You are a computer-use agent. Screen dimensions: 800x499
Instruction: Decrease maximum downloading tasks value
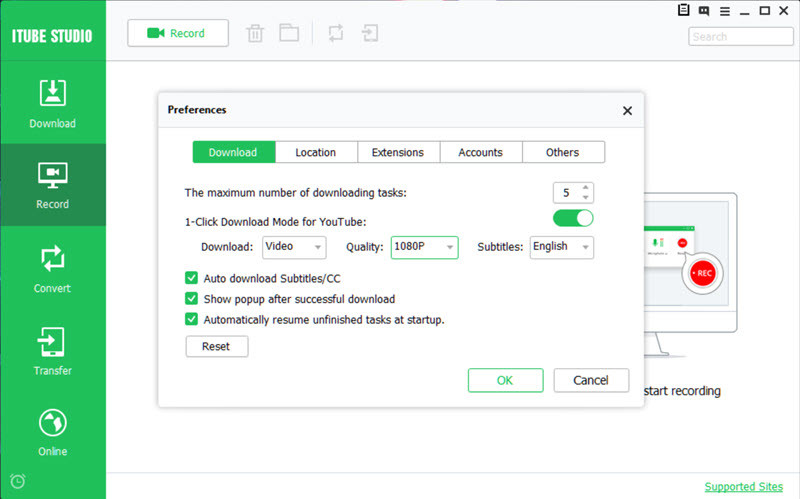[586, 197]
